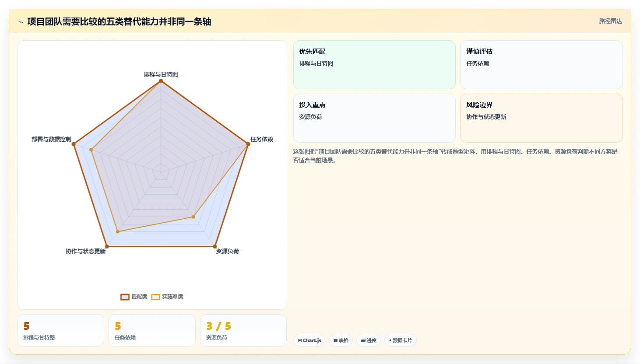Image resolution: width=640 pixels, height=364 pixels.
Task: Click the 匹配度 legend label
Action: [140, 297]
